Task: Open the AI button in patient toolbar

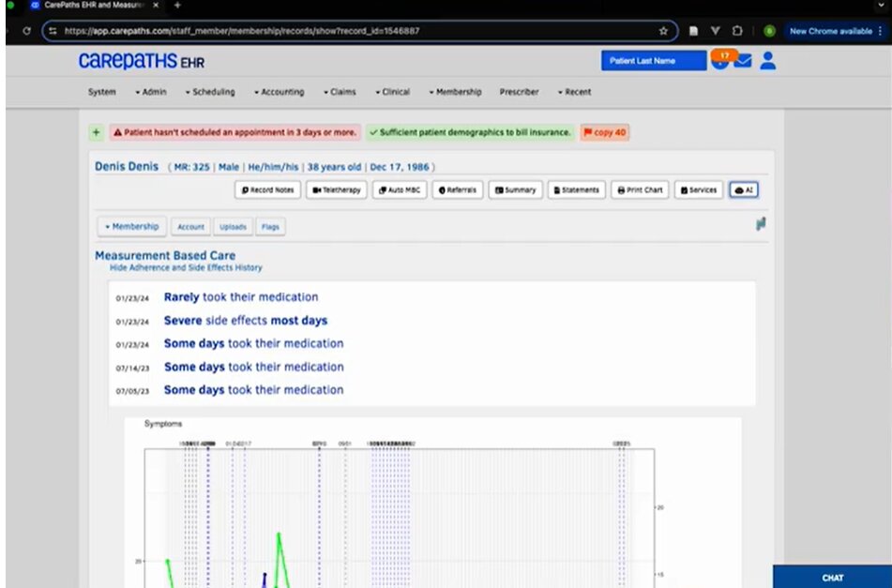Action: coord(744,189)
